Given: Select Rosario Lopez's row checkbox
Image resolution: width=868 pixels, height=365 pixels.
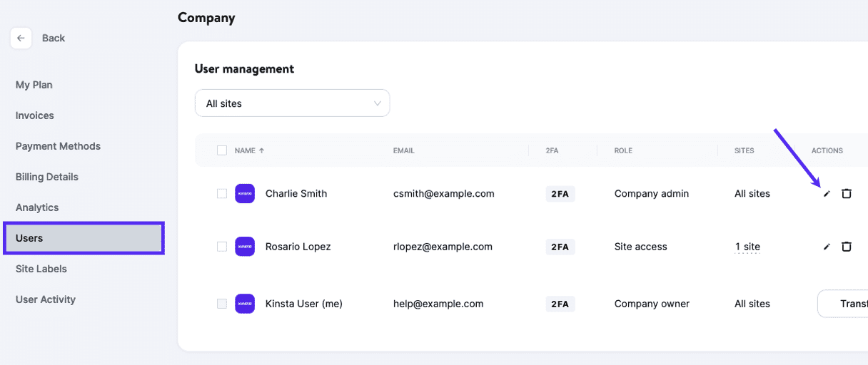Looking at the screenshot, I should pyautogui.click(x=222, y=247).
